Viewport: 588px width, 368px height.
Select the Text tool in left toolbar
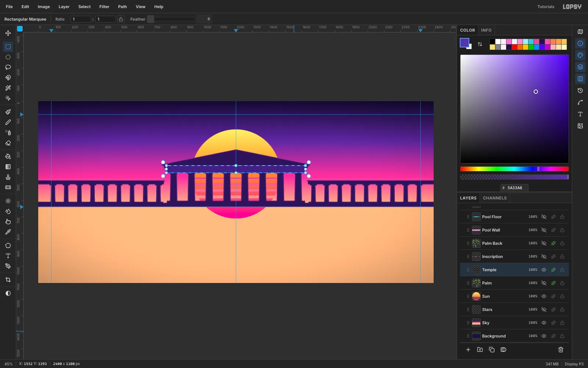[8, 256]
